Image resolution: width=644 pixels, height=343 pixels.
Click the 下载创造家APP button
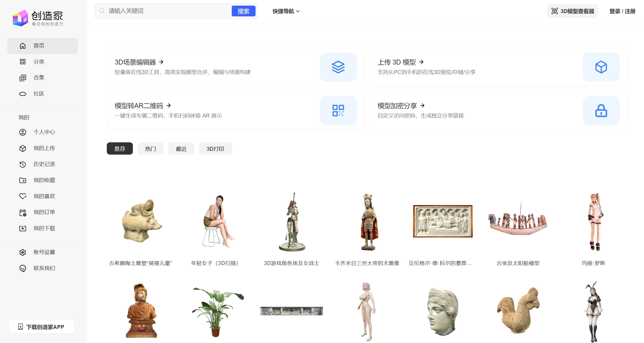tap(42, 327)
